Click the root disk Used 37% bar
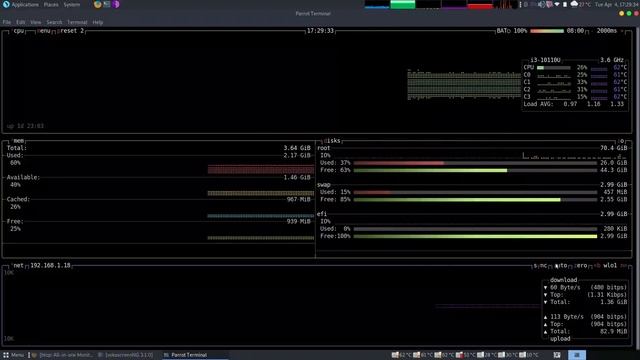 point(475,163)
